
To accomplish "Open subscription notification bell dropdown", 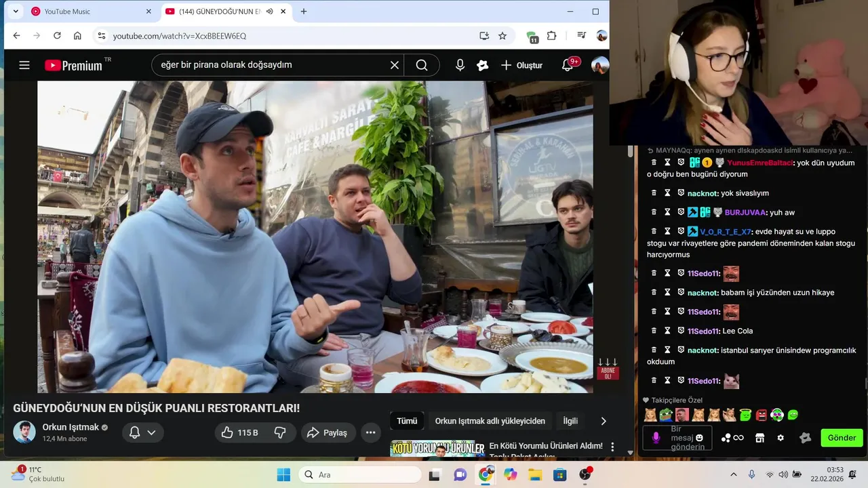I will (143, 432).
